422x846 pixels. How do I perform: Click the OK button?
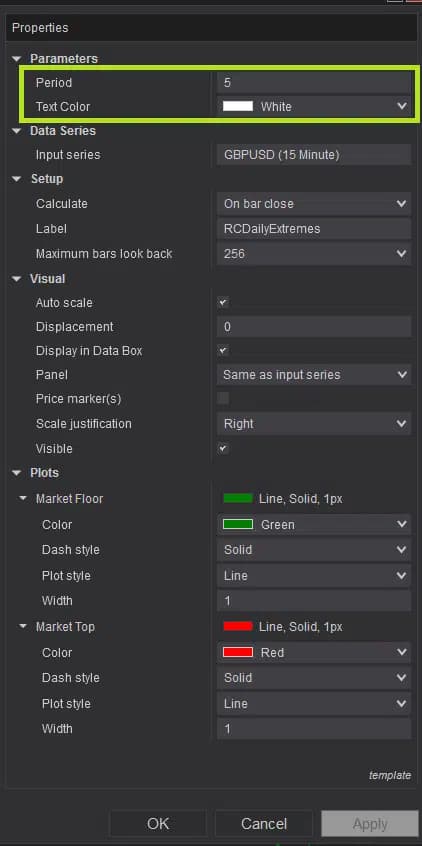click(x=158, y=823)
